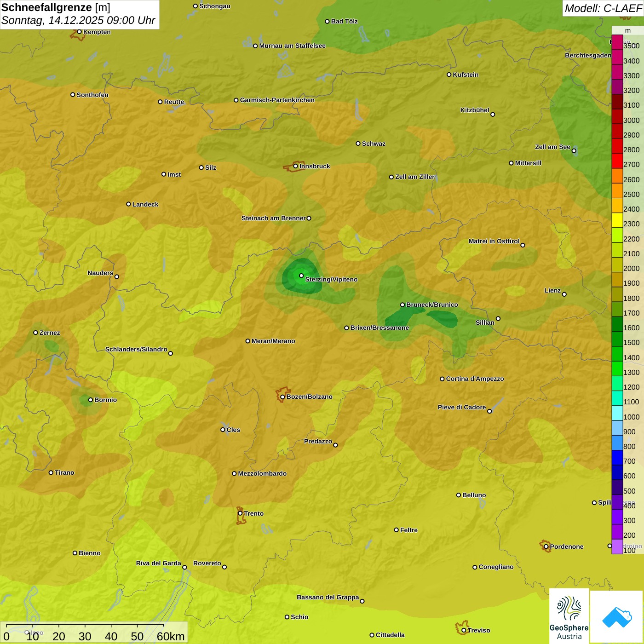
Task: Click the Conegliano label
Action: click(x=496, y=567)
